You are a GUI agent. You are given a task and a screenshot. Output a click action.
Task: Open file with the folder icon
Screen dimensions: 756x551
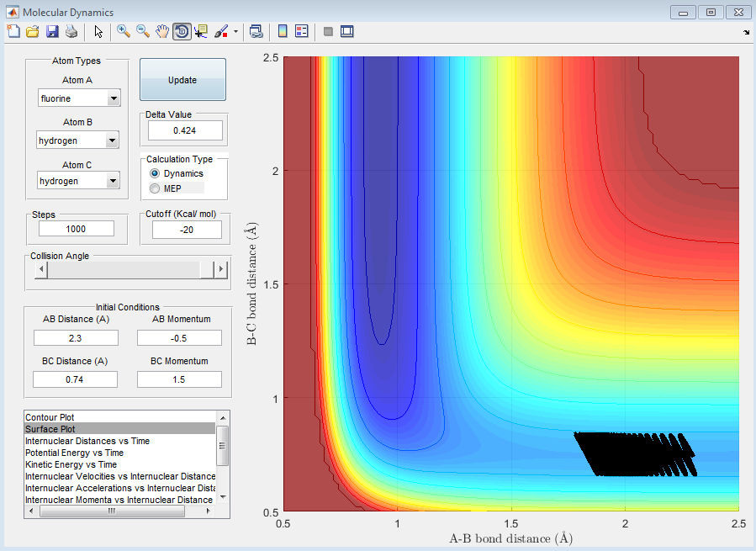[32, 32]
